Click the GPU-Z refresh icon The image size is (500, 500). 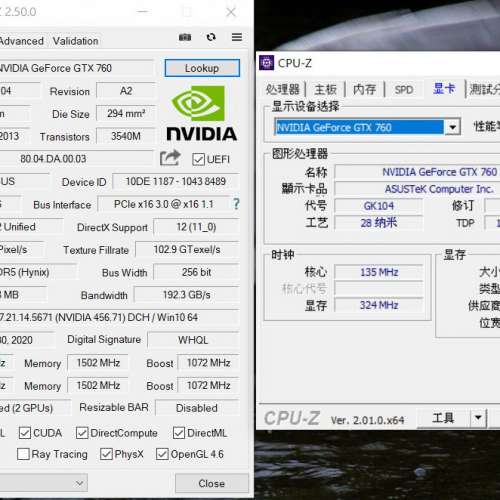(x=211, y=37)
